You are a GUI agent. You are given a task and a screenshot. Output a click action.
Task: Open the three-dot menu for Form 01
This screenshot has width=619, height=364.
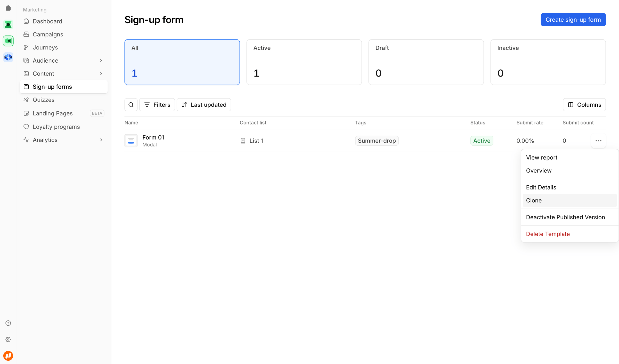[598, 141]
